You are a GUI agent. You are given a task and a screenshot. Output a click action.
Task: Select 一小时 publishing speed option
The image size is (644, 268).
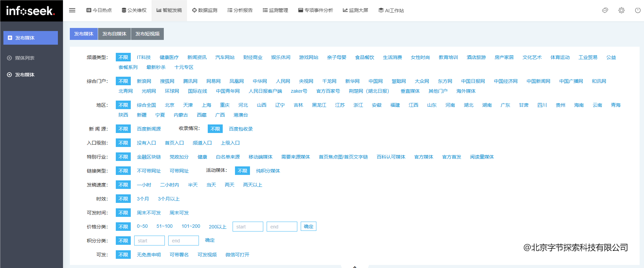point(144,185)
